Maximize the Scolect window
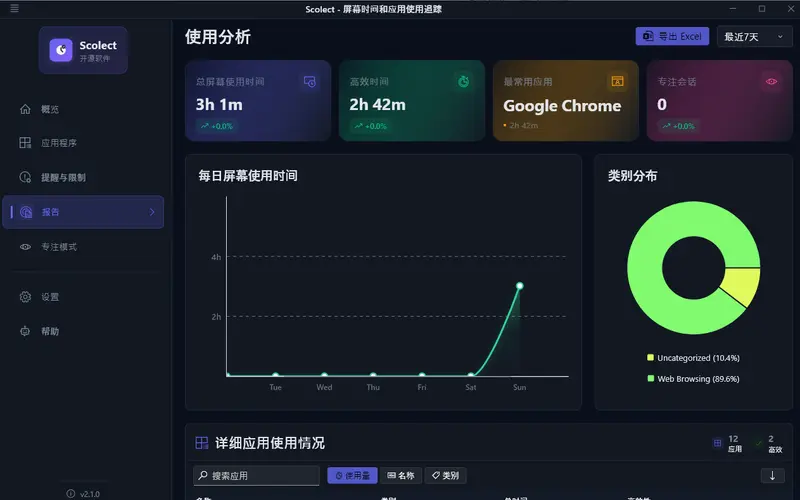This screenshot has width=800, height=500. [x=762, y=9]
